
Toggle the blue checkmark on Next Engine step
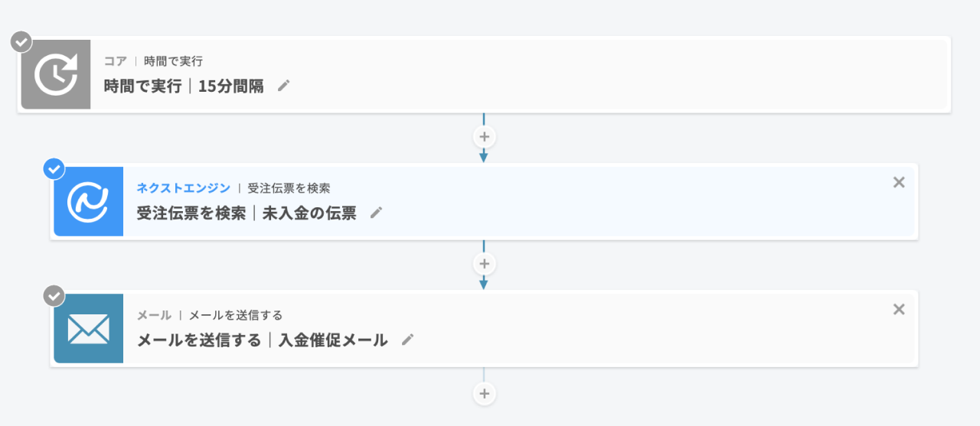coord(54,168)
